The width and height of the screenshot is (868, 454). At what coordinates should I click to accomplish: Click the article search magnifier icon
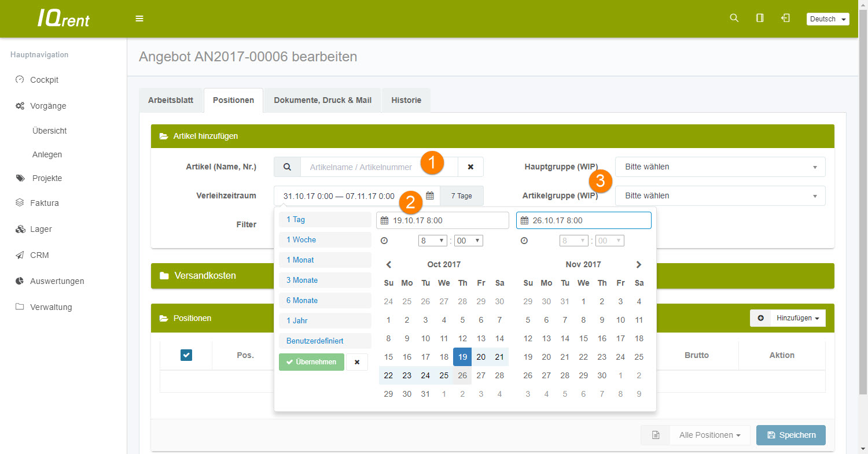(287, 167)
